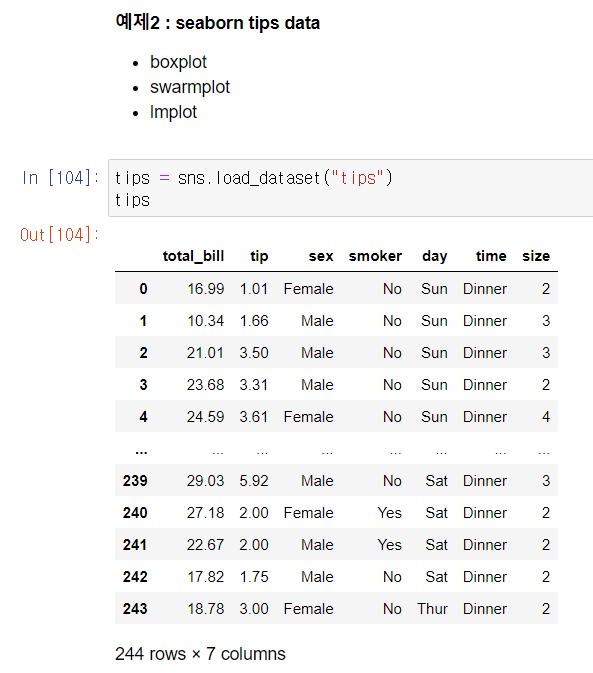Click the 'Out[104]:' output prompt

tap(59, 235)
